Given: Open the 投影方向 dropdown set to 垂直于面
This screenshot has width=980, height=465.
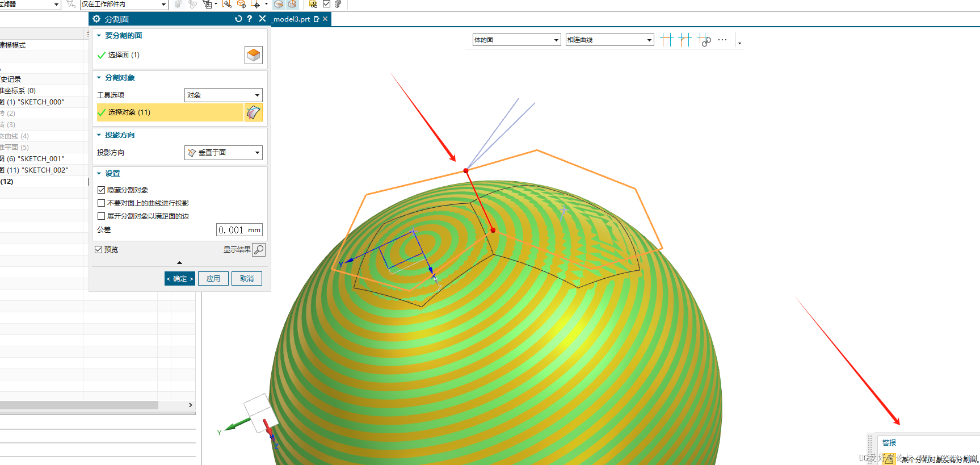Looking at the screenshot, I should (x=224, y=152).
